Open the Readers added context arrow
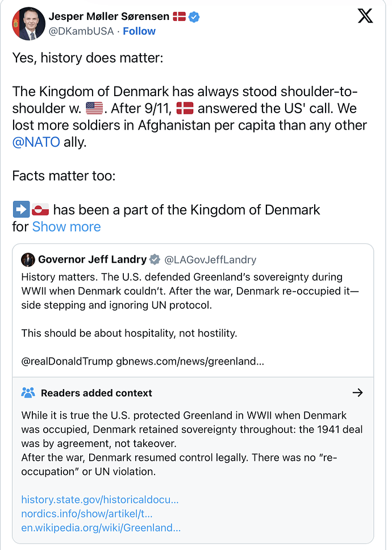Viewport: 392px width, 550px height. coord(357,392)
